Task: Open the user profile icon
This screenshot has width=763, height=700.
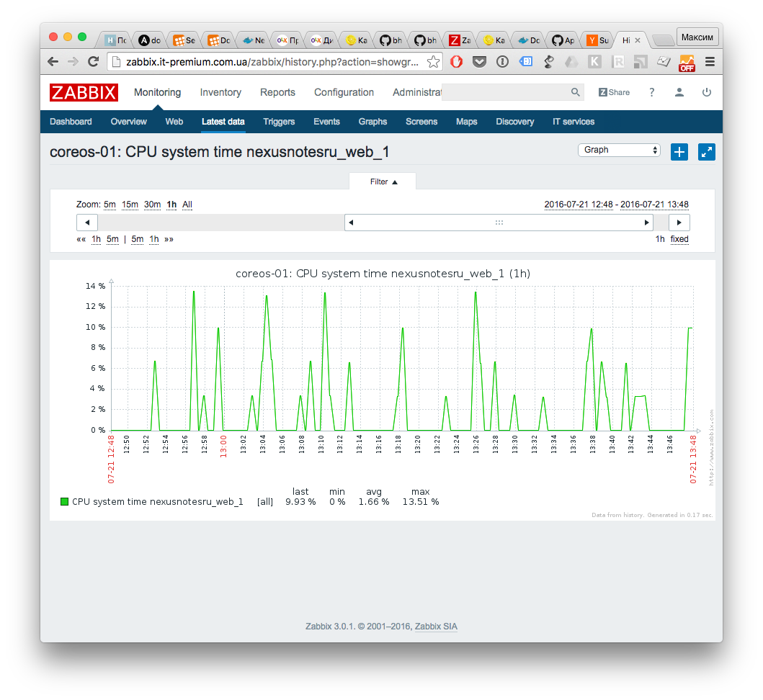Action: pos(679,92)
